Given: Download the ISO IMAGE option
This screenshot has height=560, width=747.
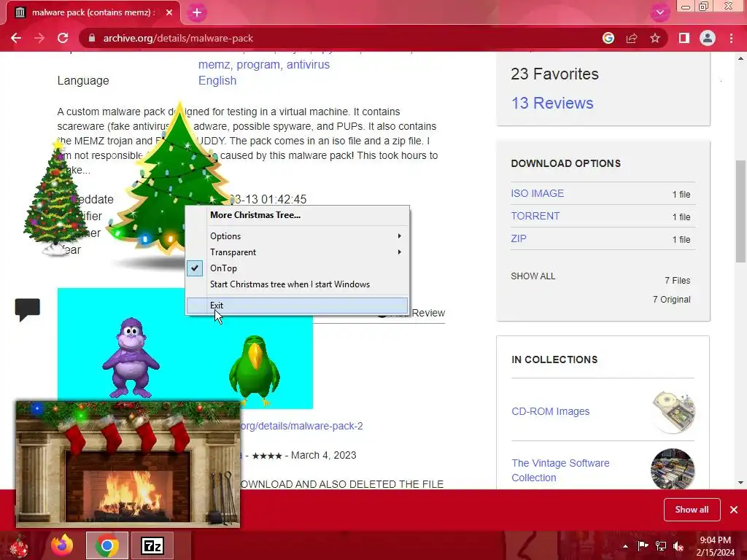Looking at the screenshot, I should point(538,193).
